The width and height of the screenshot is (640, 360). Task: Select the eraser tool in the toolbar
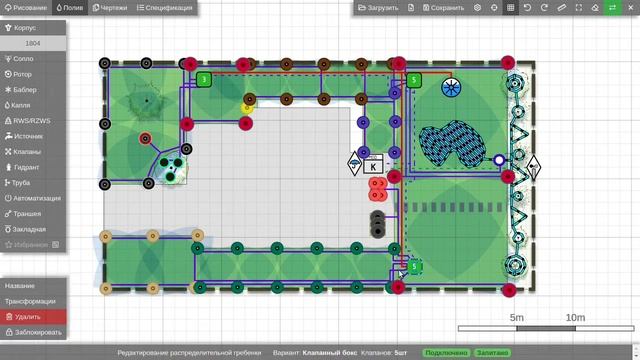[x=595, y=8]
